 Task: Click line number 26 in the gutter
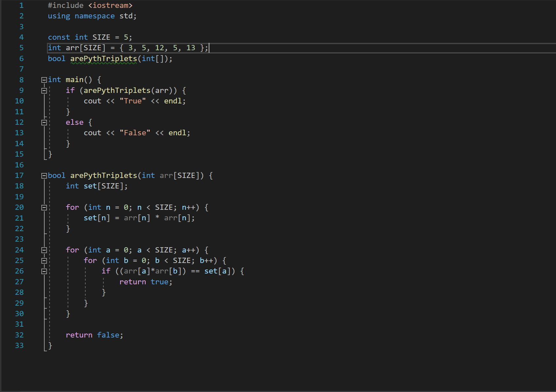click(x=19, y=271)
